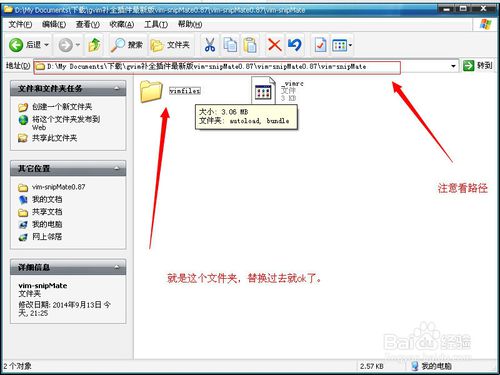This screenshot has width=500, height=375.
Task: Click the Cut scissors icon
Action: (x=209, y=45)
